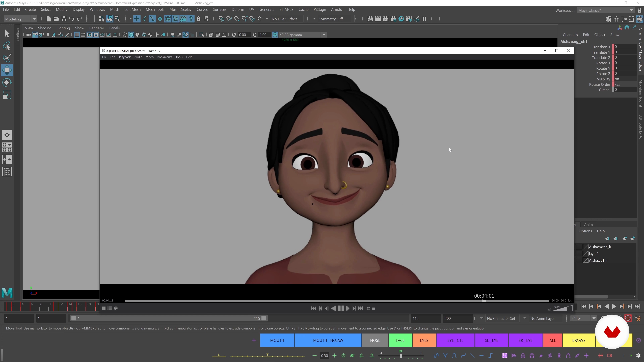Select the Paint Selection tool in the Tool Box
644x362 pixels.
(7, 58)
